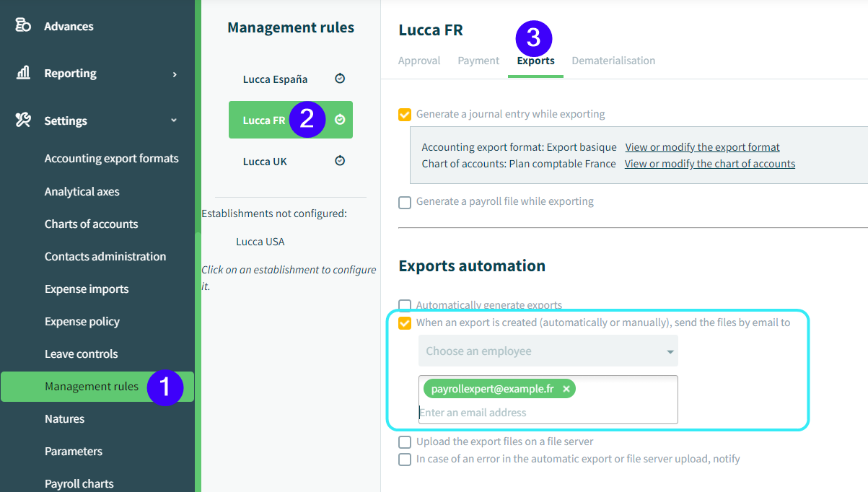Click the payrollexpert@example.fr chip text
The image size is (868, 492).
click(x=493, y=389)
